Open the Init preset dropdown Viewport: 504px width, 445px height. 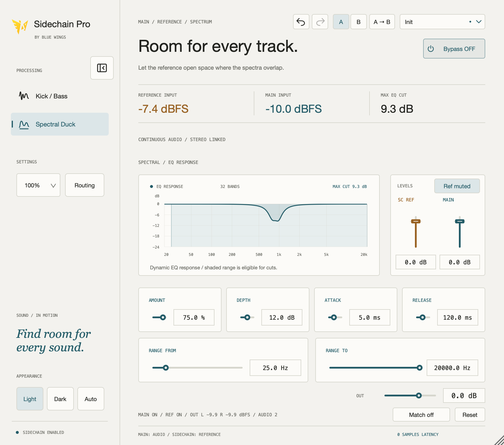[442, 22]
